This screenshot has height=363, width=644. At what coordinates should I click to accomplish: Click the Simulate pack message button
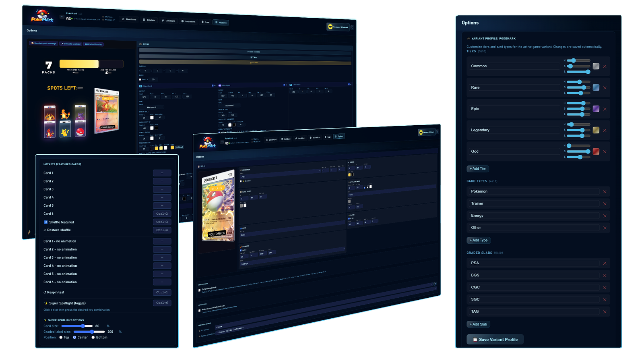[44, 43]
